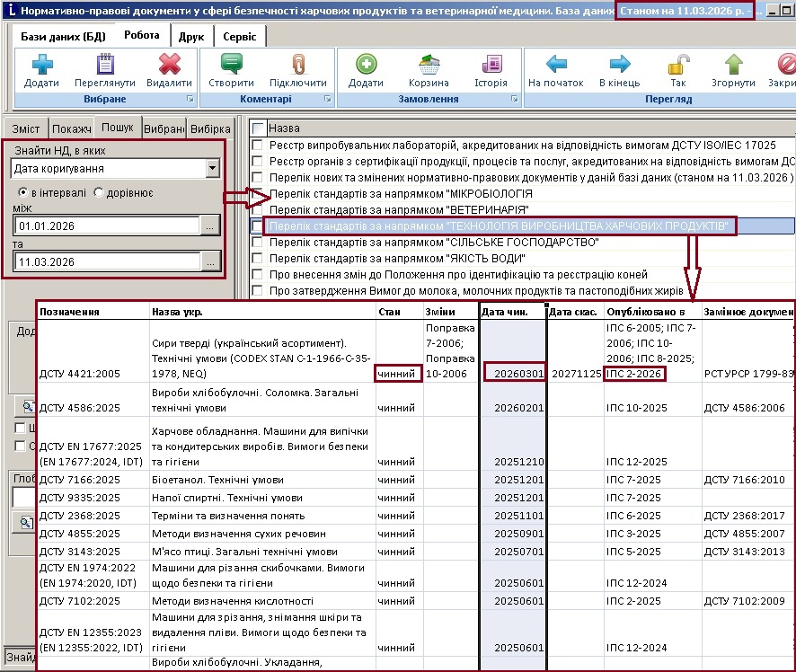Click the Переглянути clipboard icon
Viewport: 796px width, 672px height.
[104, 65]
